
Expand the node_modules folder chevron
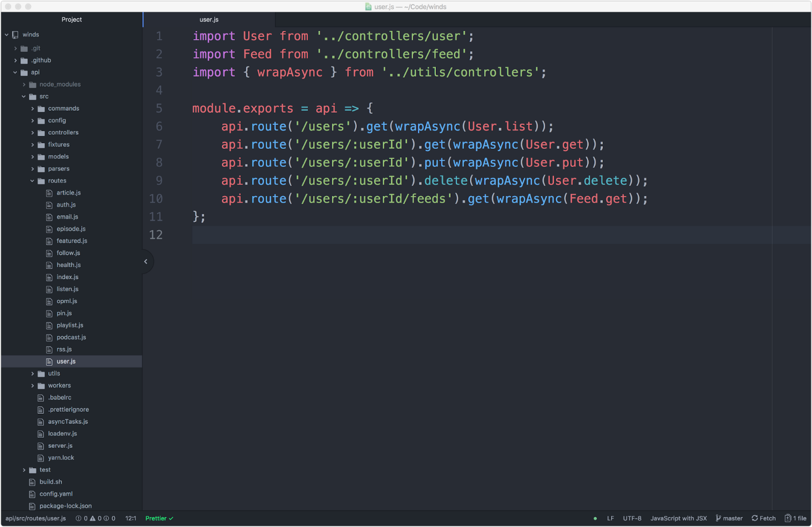[24, 84]
